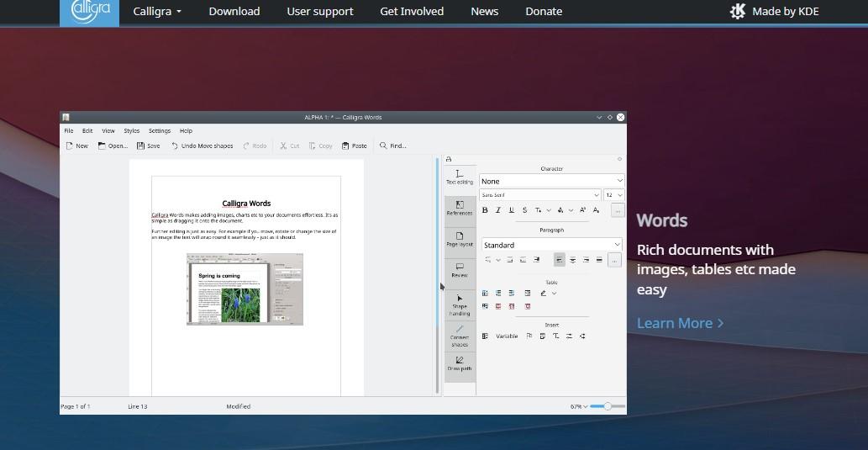Viewport: 868px width, 450px height.
Task: Adjust the zoom slider in status bar
Action: pos(608,406)
